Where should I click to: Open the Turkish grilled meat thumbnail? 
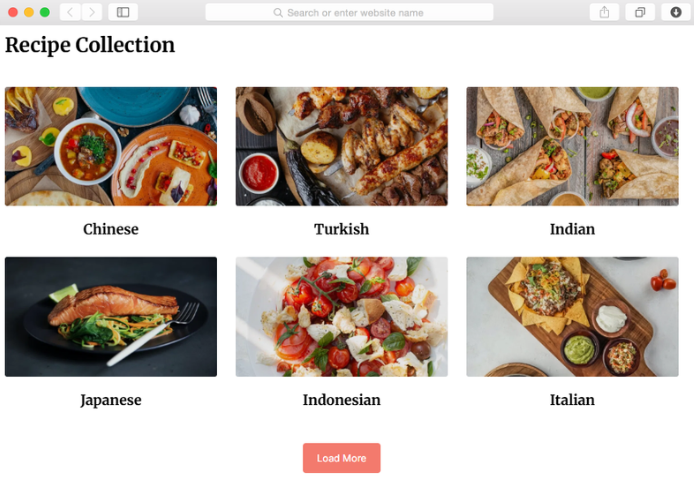[342, 146]
